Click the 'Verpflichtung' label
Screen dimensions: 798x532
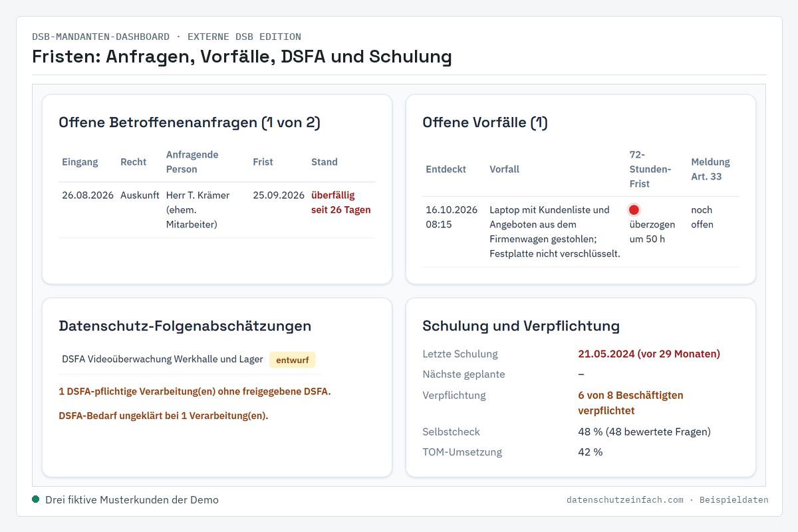(454, 395)
